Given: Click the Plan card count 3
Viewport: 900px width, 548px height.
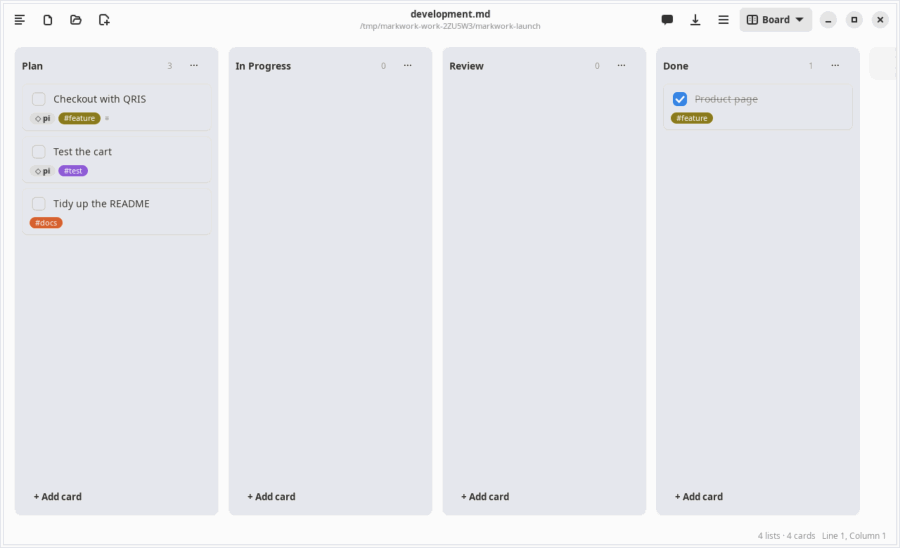Looking at the screenshot, I should click(x=170, y=66).
